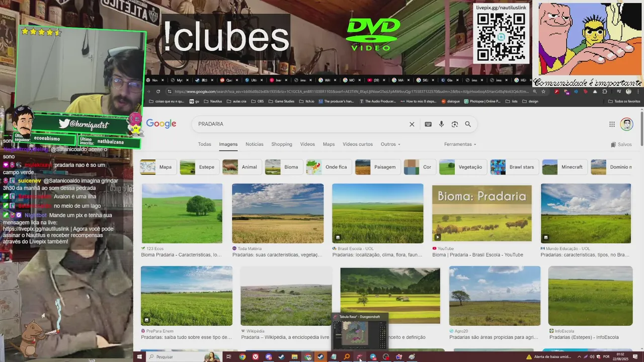
Task: Submit search with the magnifier icon
Action: pyautogui.click(x=468, y=124)
